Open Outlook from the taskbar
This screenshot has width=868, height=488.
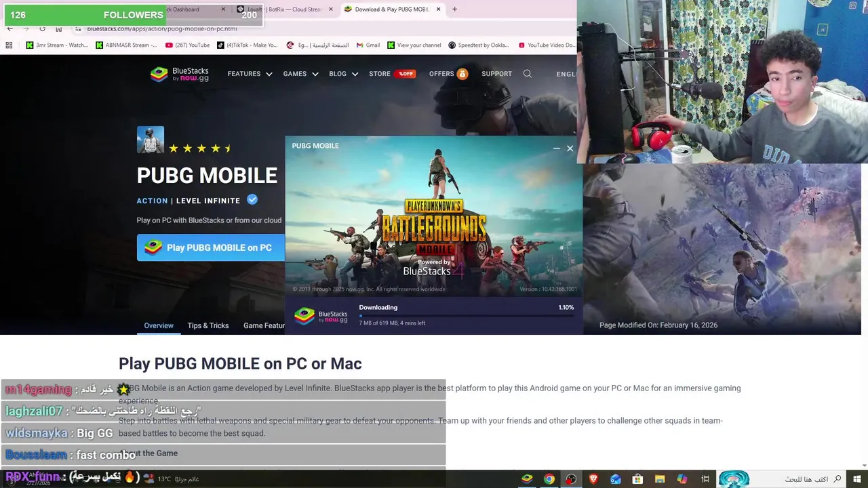(615, 479)
